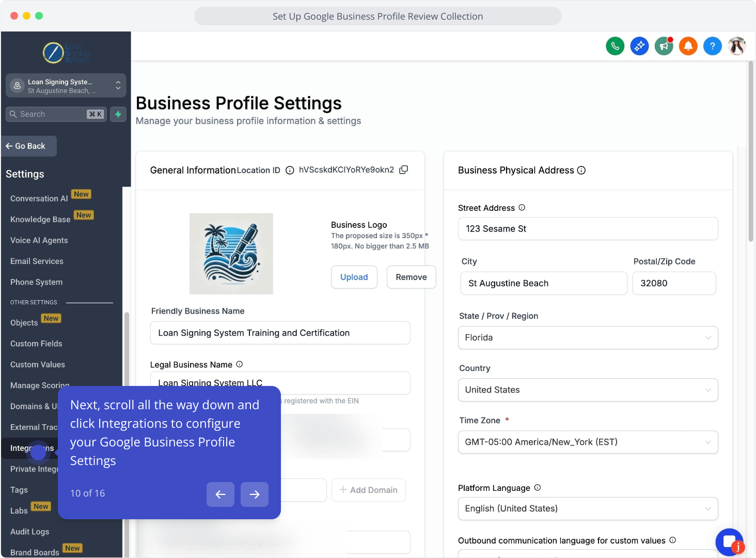Select Voice AI Agents in sidebar
This screenshot has width=756, height=558.
tap(39, 240)
